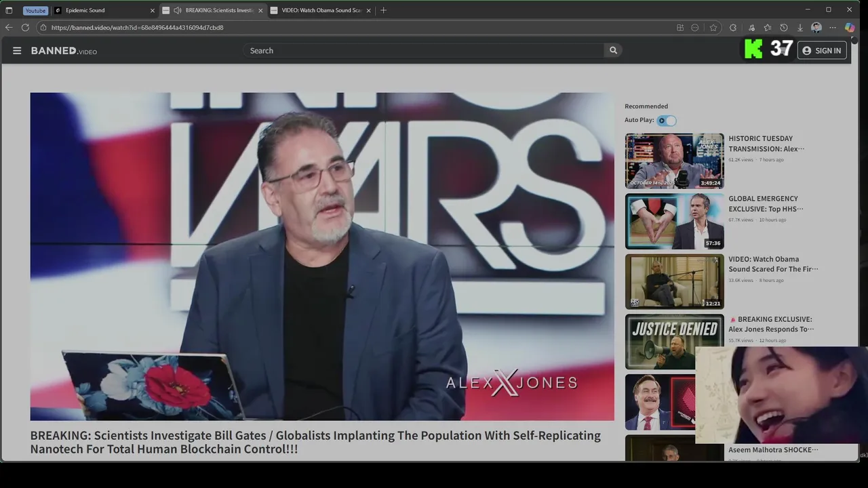Click the '8 hours ago' text
This screenshot has height=488, width=868.
772,281
